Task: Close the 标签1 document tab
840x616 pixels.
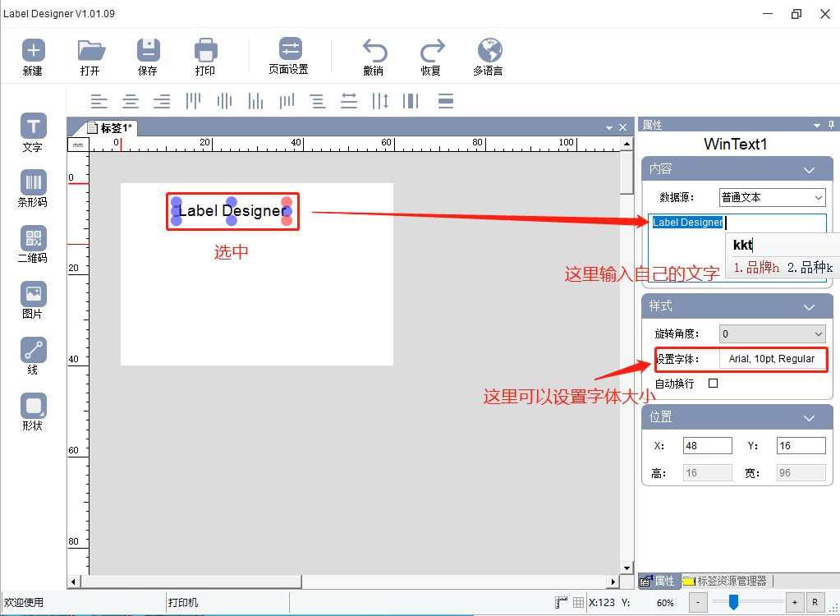Action: tap(622, 127)
